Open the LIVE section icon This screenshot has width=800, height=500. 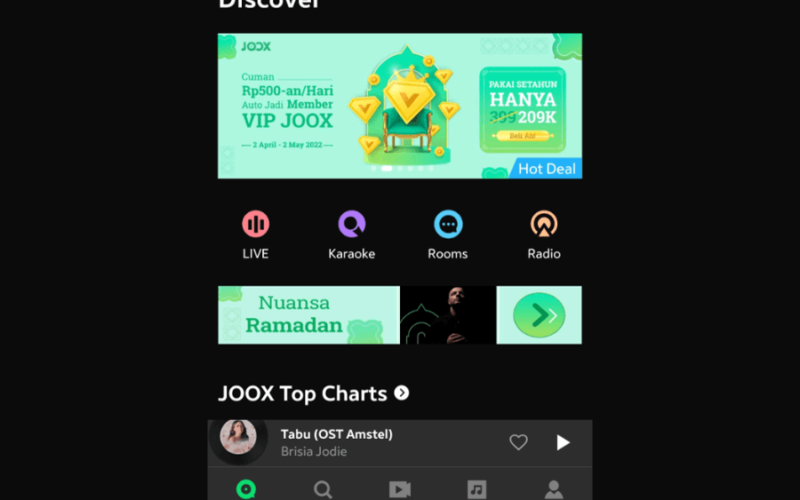point(256,224)
